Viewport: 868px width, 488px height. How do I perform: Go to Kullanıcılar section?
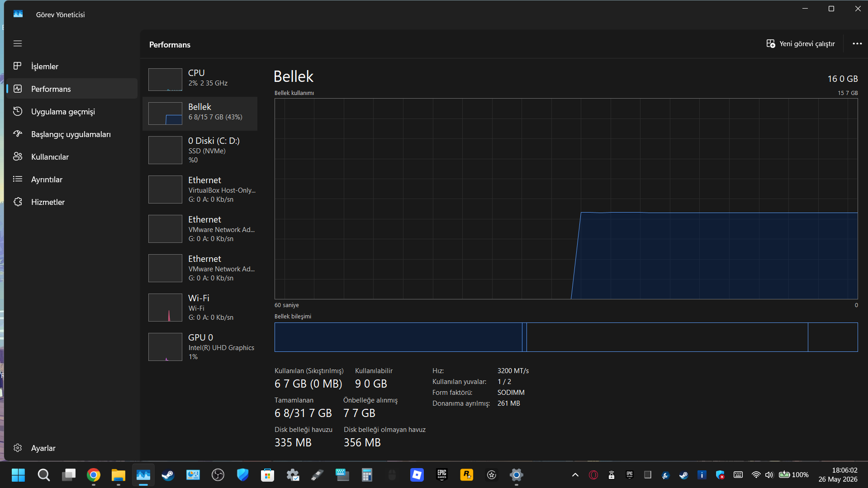(x=72, y=156)
